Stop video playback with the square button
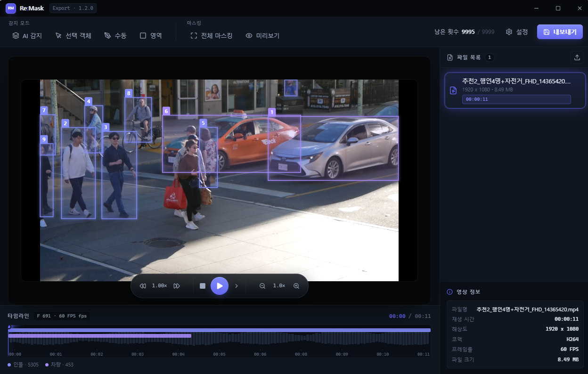The width and height of the screenshot is (588, 374). click(203, 286)
